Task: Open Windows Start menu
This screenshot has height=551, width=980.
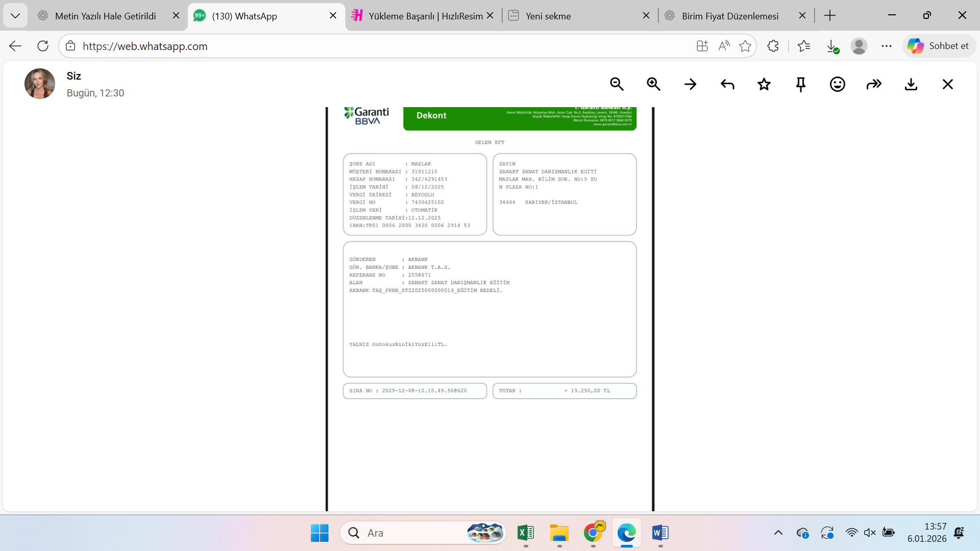Action: click(x=320, y=533)
